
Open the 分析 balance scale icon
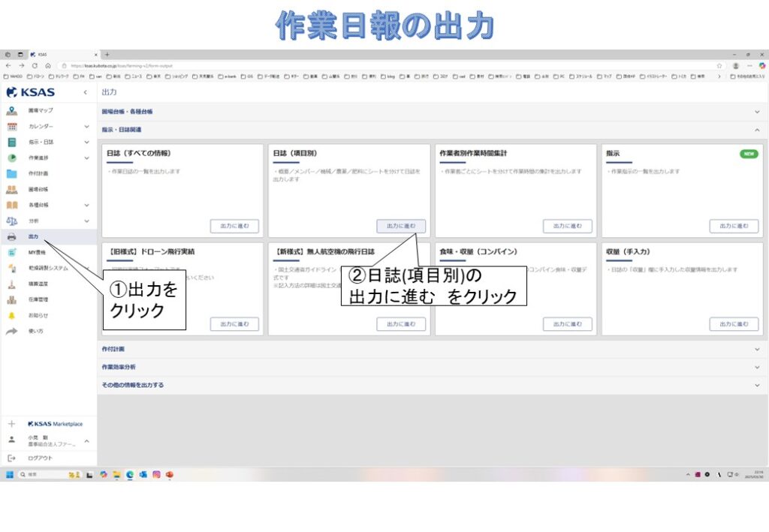(x=11, y=221)
